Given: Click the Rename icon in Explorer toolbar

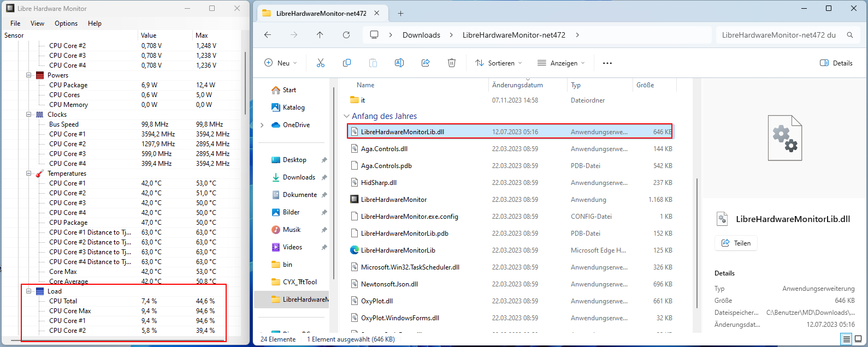Looking at the screenshot, I should tap(399, 63).
